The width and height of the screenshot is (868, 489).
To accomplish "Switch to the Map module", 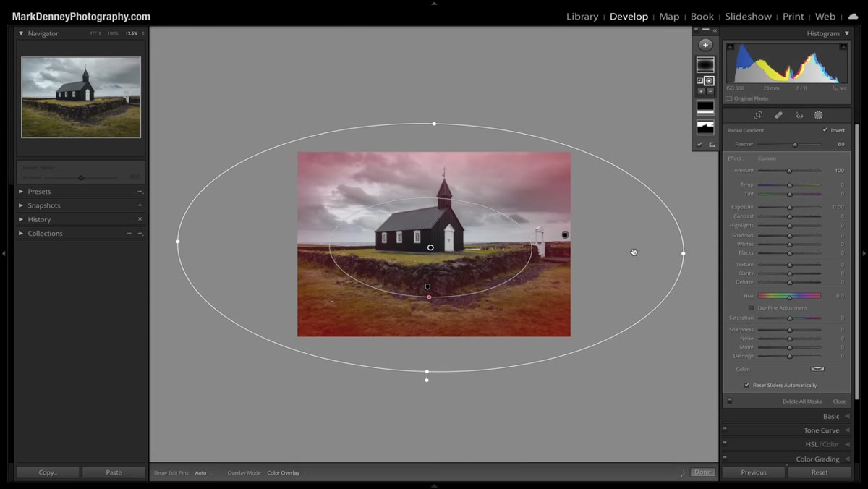I will pyautogui.click(x=669, y=17).
